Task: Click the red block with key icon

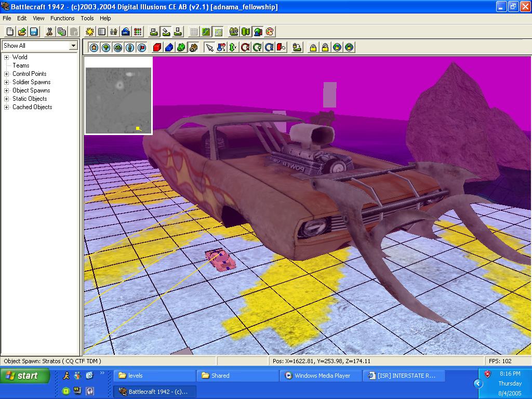Action: tap(281, 47)
